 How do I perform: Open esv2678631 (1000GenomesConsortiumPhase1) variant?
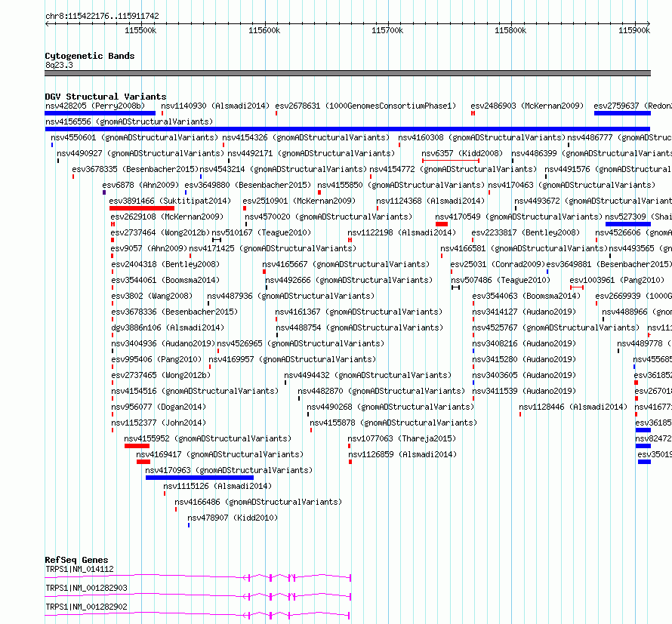365,106
